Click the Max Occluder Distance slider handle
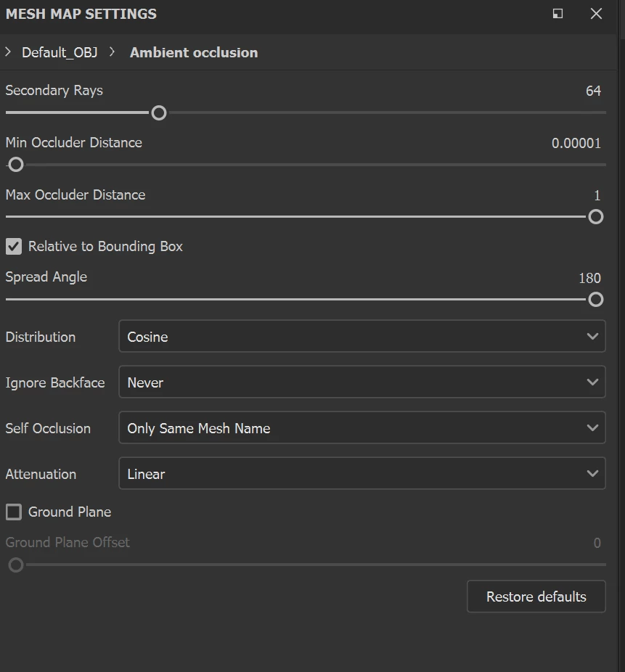 pos(595,217)
